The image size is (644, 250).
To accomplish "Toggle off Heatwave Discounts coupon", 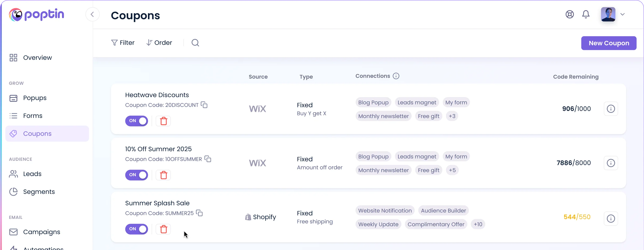I will point(137,121).
